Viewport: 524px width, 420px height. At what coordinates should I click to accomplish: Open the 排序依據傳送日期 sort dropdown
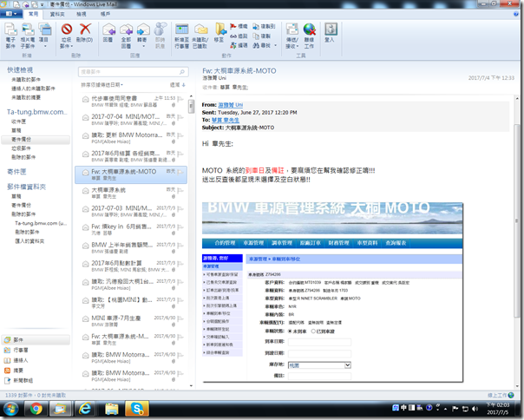(x=102, y=85)
